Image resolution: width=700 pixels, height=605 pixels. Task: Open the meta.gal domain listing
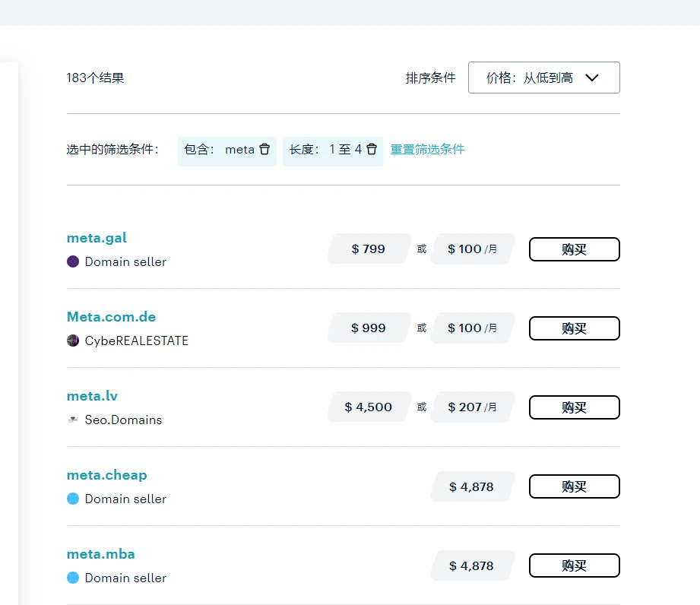pyautogui.click(x=97, y=238)
